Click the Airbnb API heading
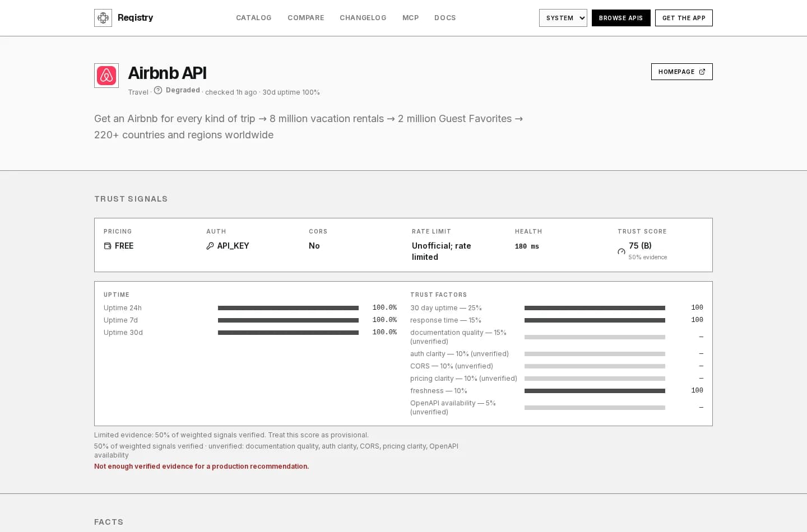Screen dimensions: 807x532 click(167, 73)
